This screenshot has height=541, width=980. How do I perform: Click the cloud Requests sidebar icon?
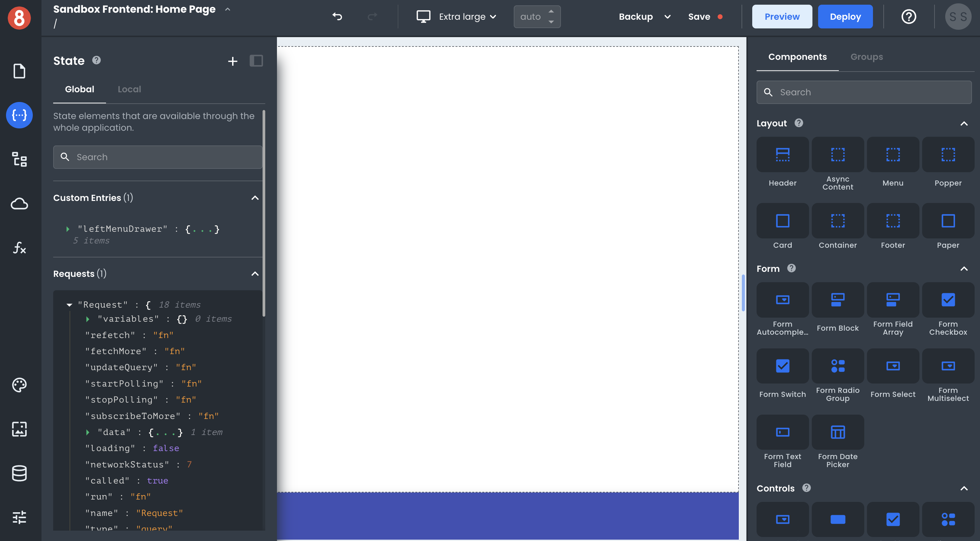coord(19,204)
